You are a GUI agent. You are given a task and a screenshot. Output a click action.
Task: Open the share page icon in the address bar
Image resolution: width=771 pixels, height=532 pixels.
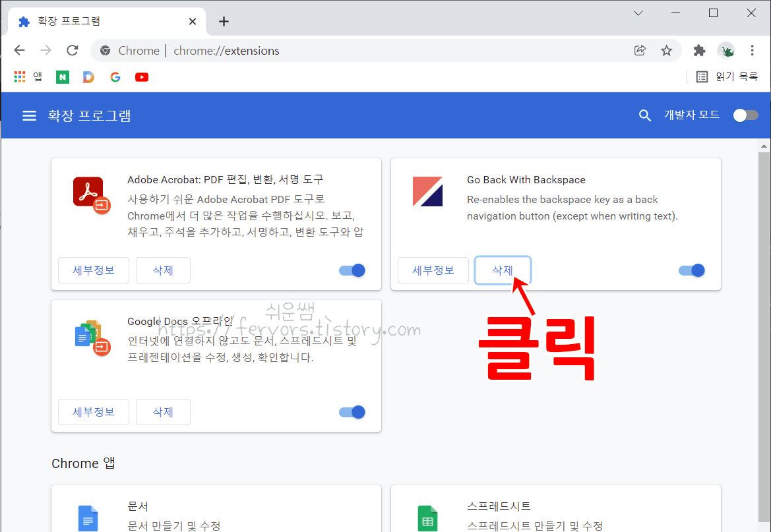(640, 50)
